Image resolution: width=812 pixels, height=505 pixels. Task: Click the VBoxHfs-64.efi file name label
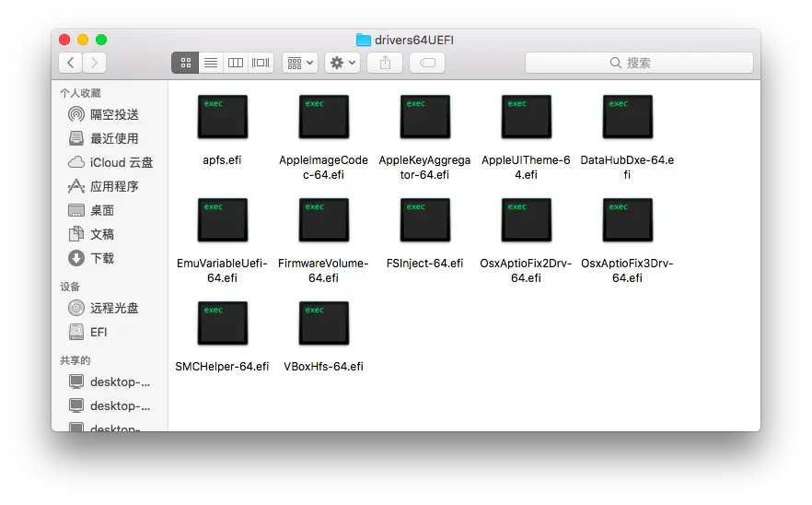pyautogui.click(x=324, y=367)
